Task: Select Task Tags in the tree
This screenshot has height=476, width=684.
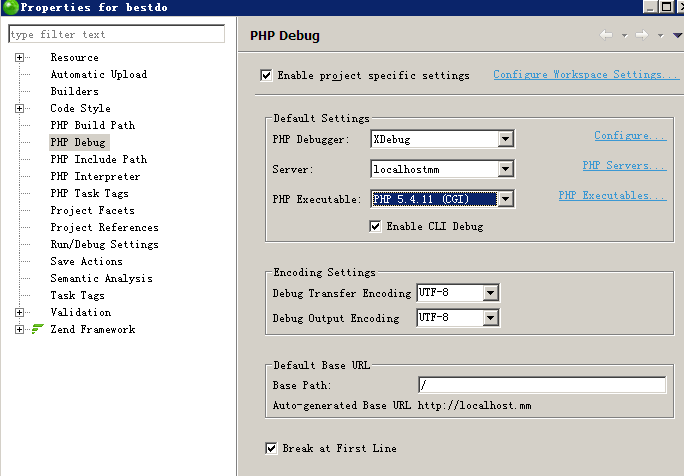Action: coord(77,295)
